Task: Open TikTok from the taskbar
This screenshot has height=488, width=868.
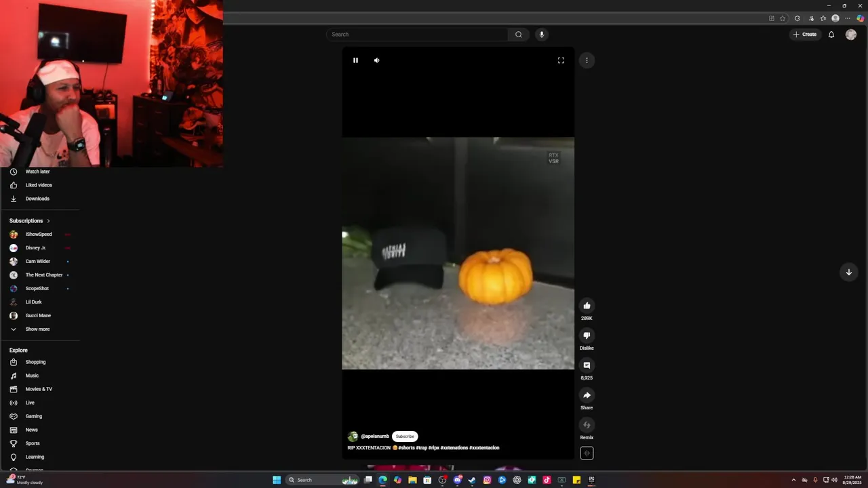Action: pyautogui.click(x=547, y=480)
